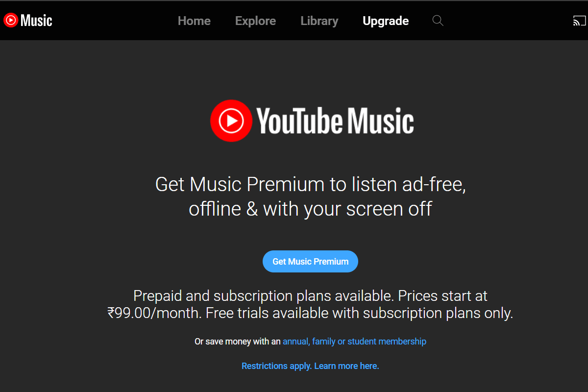
Task: Click the Music wordmark in header
Action: click(x=36, y=21)
